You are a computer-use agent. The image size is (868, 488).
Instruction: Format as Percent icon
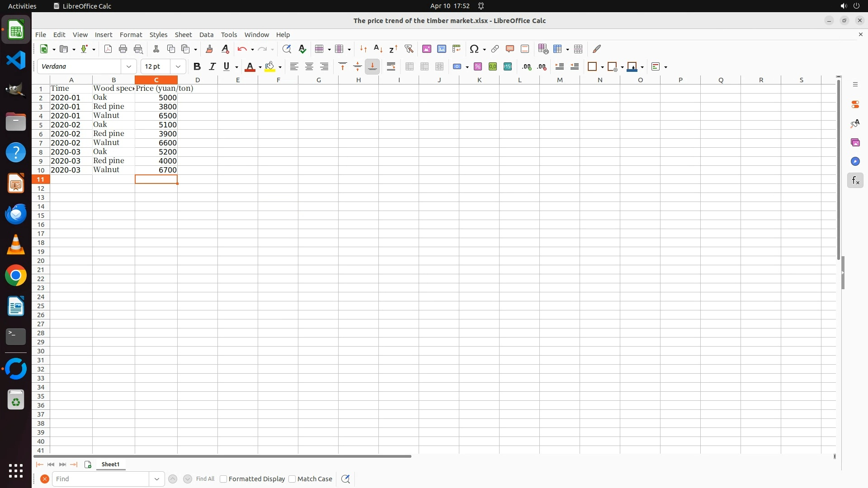point(478,66)
